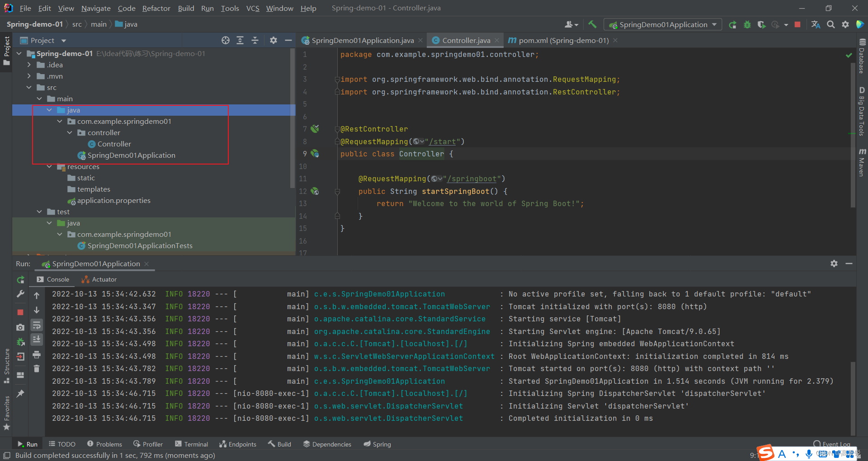Open the Refactor menu

[x=156, y=8]
